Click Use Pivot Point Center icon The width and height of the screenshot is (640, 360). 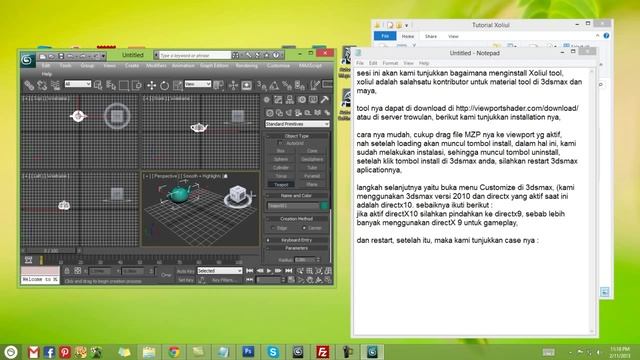point(219,85)
